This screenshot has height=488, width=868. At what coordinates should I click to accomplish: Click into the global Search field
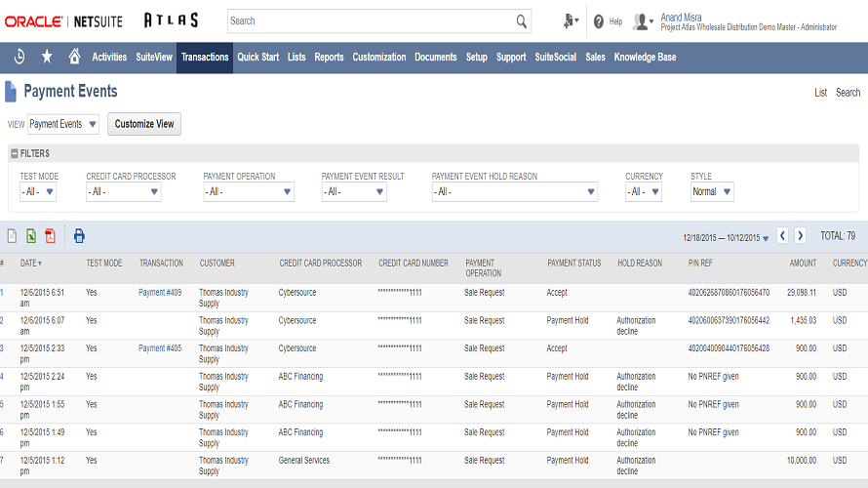371,21
